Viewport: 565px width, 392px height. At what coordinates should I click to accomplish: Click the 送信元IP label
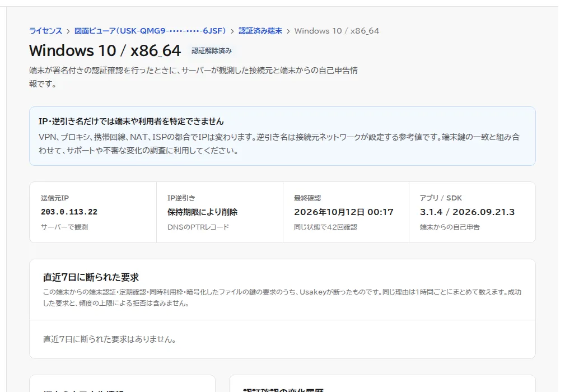pyautogui.click(x=55, y=198)
